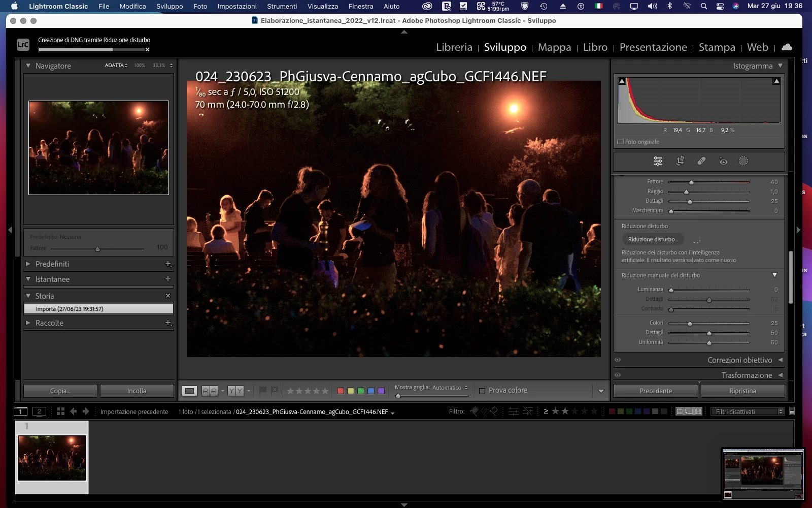Expand the Predefiniti panel
The height and width of the screenshot is (508, 812).
click(x=28, y=264)
